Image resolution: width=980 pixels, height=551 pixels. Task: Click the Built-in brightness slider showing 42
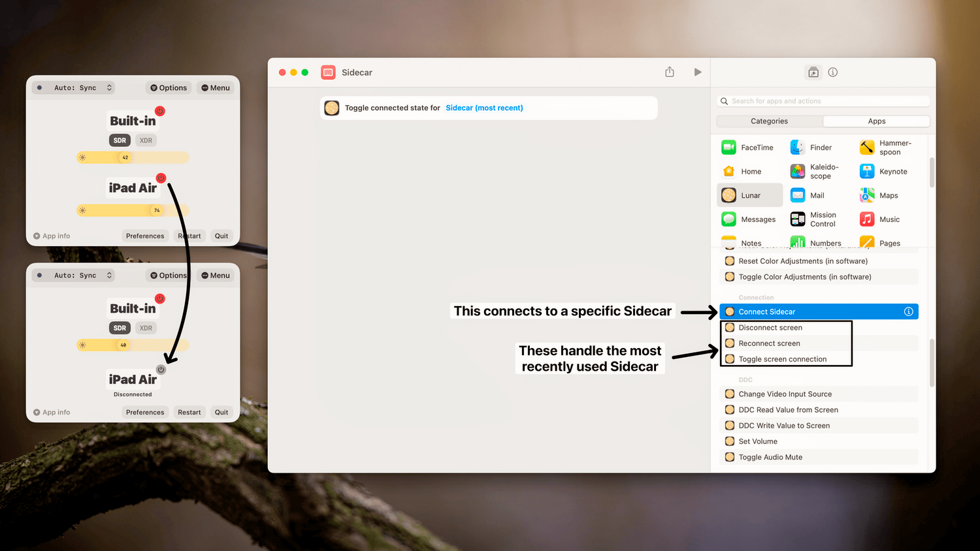coord(133,157)
